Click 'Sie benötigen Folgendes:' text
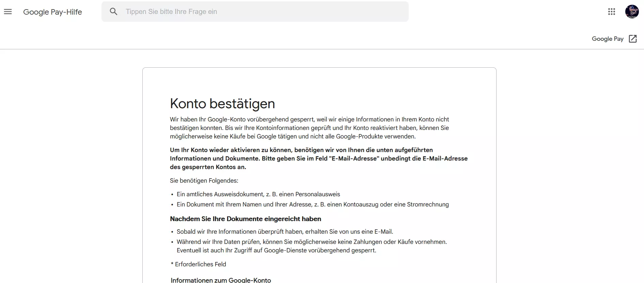The image size is (644, 283). 204,181
